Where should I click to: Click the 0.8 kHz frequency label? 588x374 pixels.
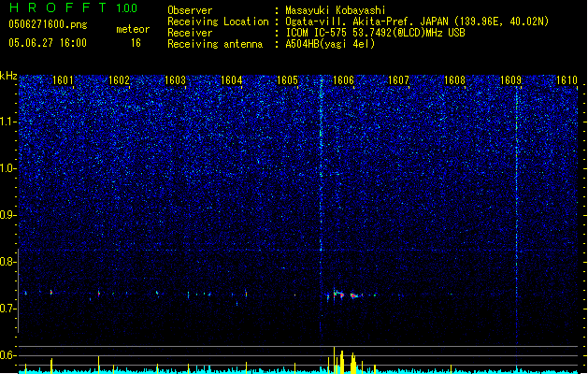coord(8,262)
